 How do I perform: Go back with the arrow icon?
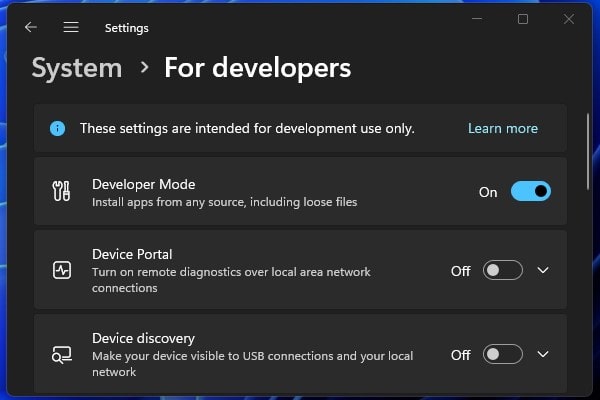tap(31, 27)
